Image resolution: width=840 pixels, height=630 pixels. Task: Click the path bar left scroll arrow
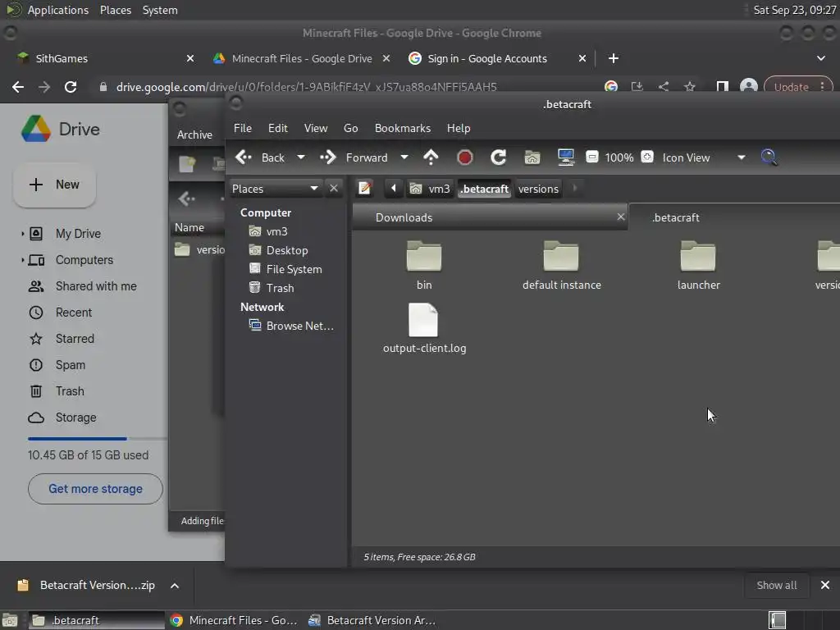(394, 188)
